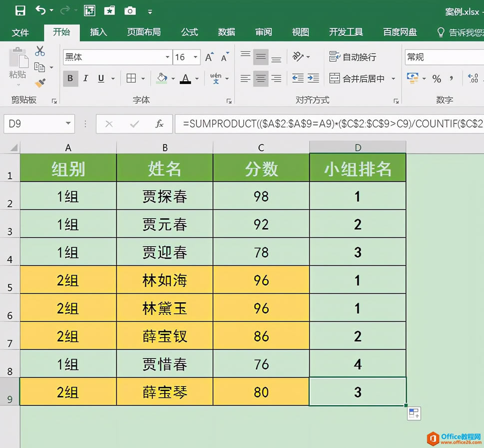Cancel formula entry with X icon
This screenshot has width=484, height=448.
click(x=109, y=124)
